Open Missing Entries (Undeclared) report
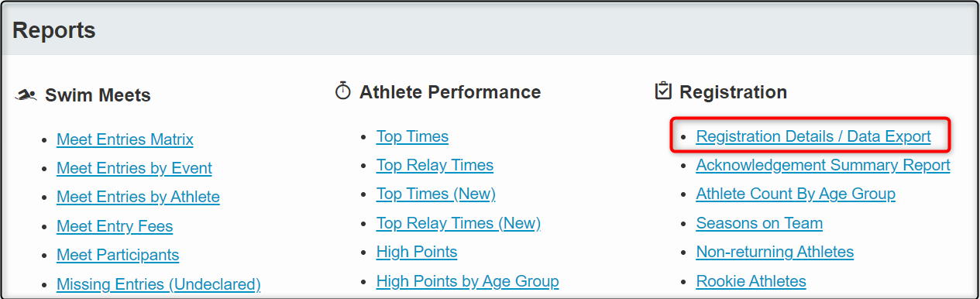Image resolution: width=980 pixels, height=299 pixels. (159, 284)
